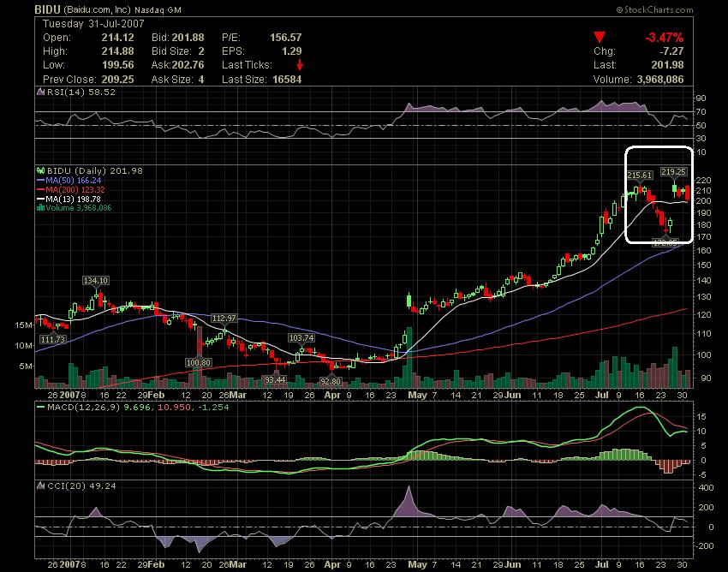Click the 111.73 price low marker
Viewport: 728px width, 572px height.
point(53,339)
